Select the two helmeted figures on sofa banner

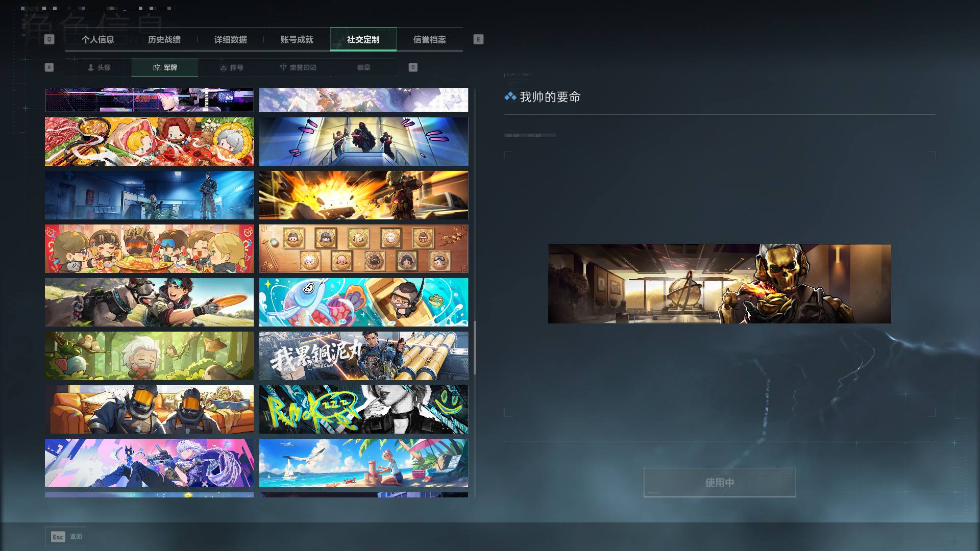149,409
